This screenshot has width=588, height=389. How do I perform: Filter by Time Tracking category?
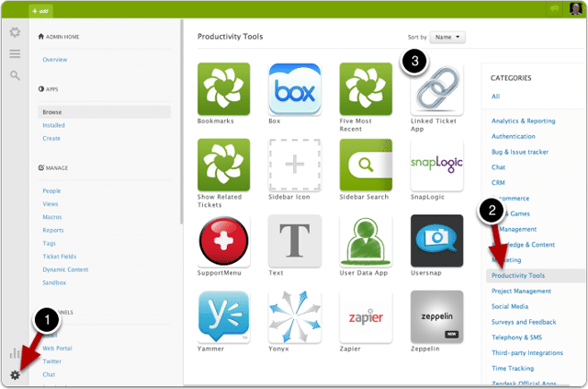513,369
